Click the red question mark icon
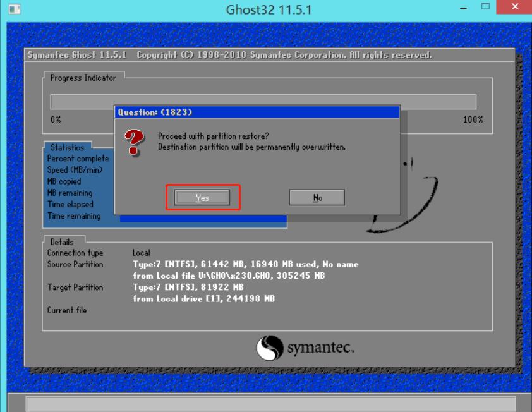 pos(133,142)
